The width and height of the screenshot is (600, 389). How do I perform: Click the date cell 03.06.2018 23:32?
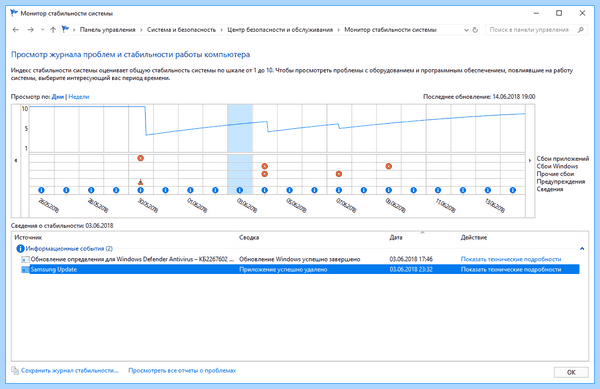pyautogui.click(x=411, y=270)
